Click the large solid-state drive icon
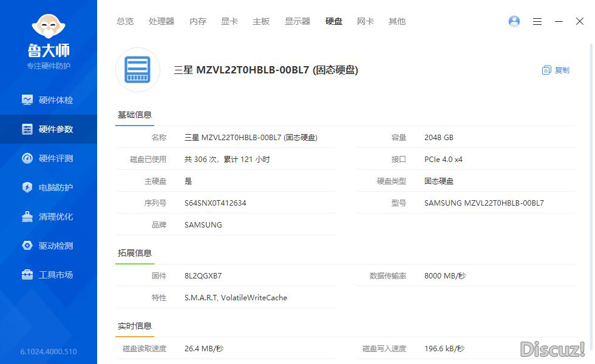 [138, 70]
